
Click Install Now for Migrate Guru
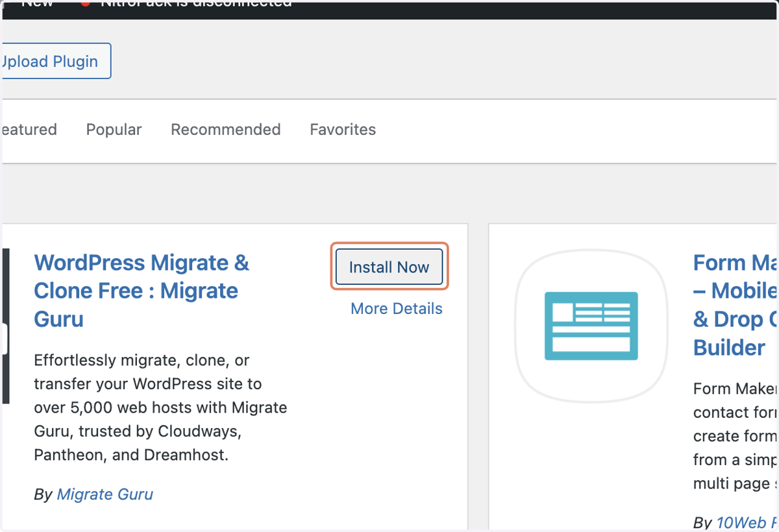click(x=389, y=267)
